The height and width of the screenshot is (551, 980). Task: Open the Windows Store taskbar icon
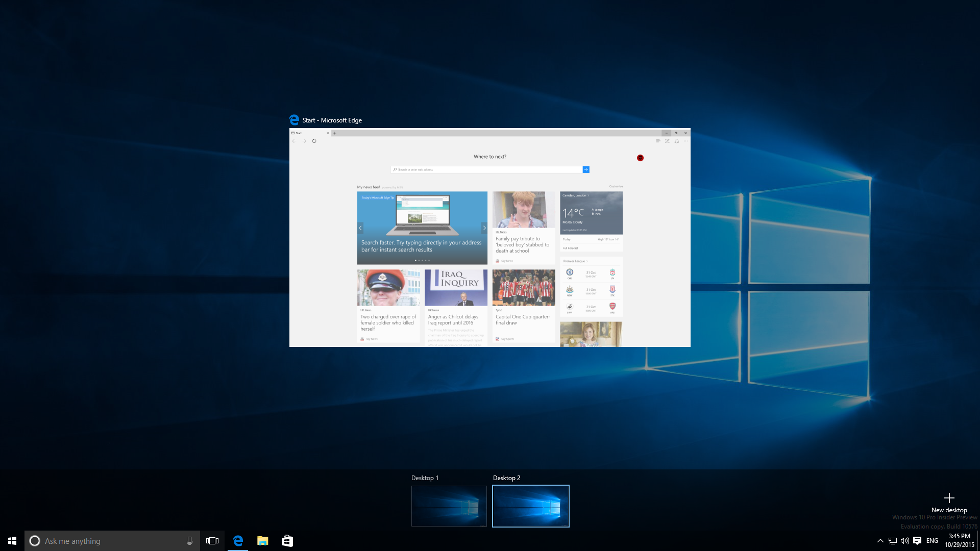coord(287,541)
